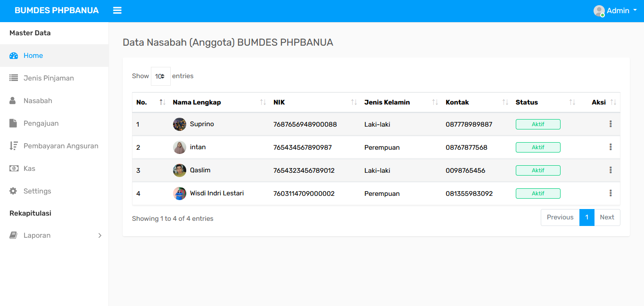
Task: Open the show entries count dropdown
Action: pos(160,76)
